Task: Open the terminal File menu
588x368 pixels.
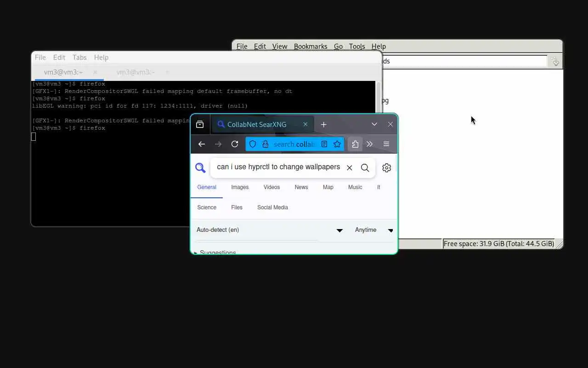Action: [x=40, y=57]
